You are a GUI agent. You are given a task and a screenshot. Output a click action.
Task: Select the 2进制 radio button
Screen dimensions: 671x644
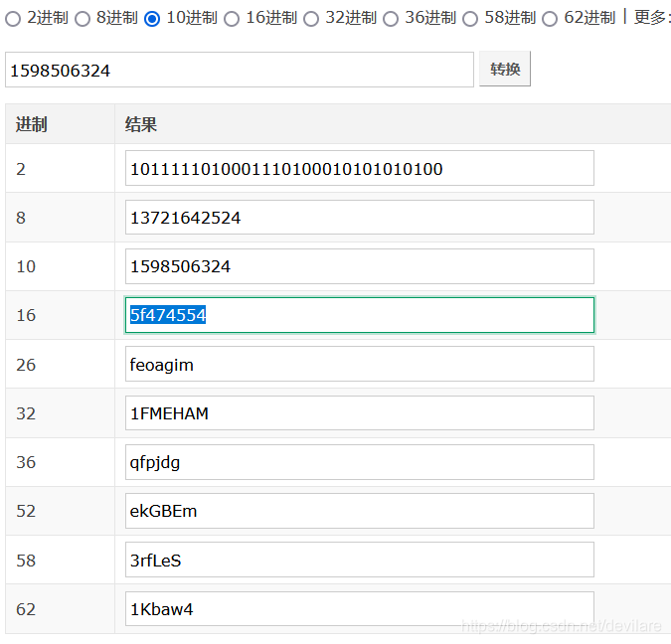coord(13,19)
